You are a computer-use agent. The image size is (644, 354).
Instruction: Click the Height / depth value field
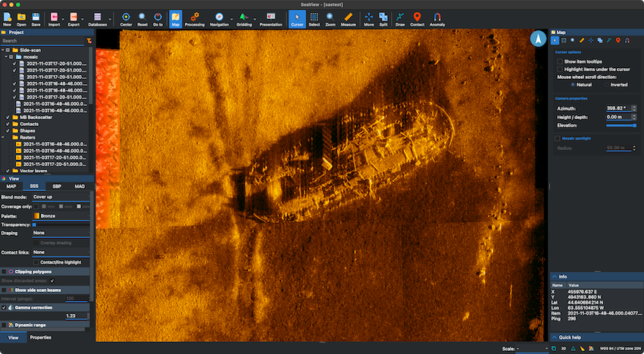618,117
